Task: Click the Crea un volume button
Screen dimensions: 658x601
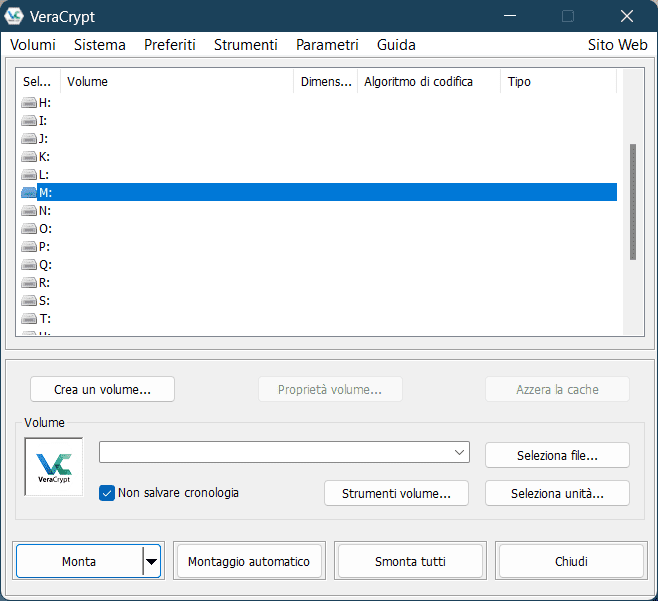Action: tap(102, 389)
